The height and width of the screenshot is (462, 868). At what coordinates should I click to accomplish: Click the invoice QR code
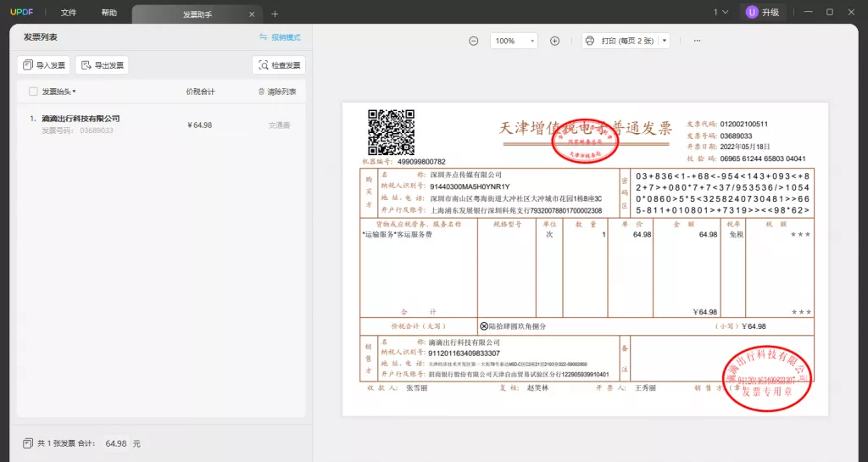391,132
